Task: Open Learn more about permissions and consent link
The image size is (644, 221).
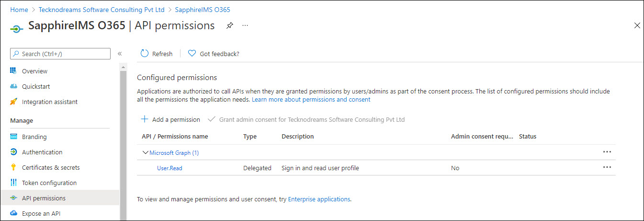Action: (311, 100)
